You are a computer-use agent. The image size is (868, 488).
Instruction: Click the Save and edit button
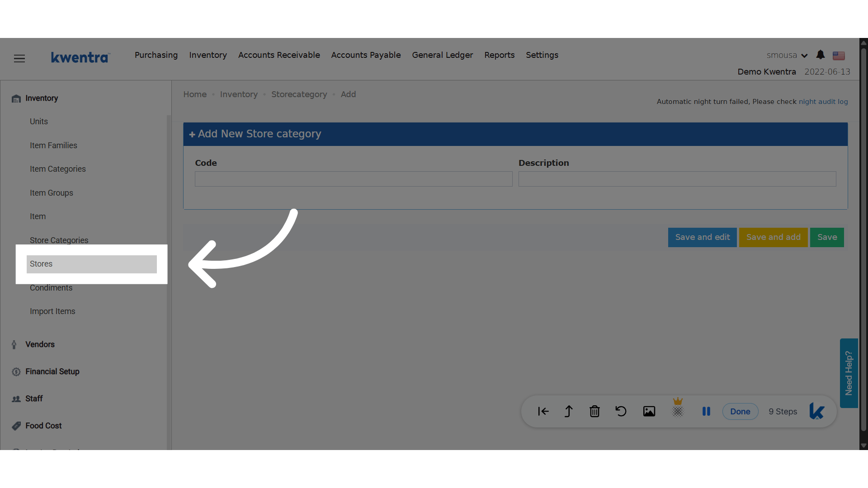[x=703, y=238]
